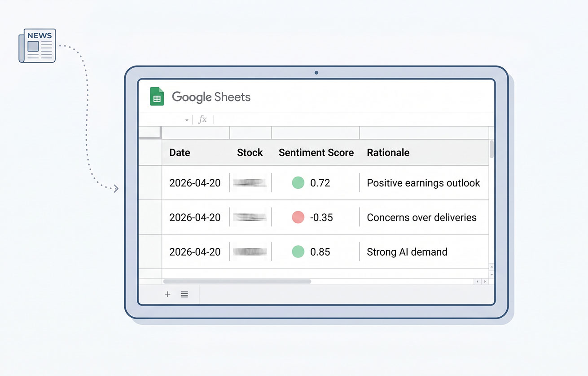The image size is (588, 376).
Task: Add a new sheet with plus icon
Action: pos(168,294)
